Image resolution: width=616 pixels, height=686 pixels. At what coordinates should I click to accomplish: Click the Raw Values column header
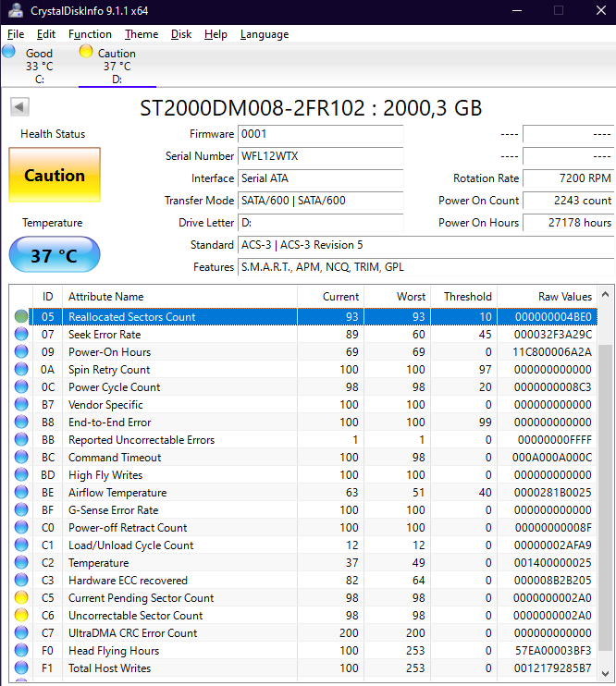547,296
